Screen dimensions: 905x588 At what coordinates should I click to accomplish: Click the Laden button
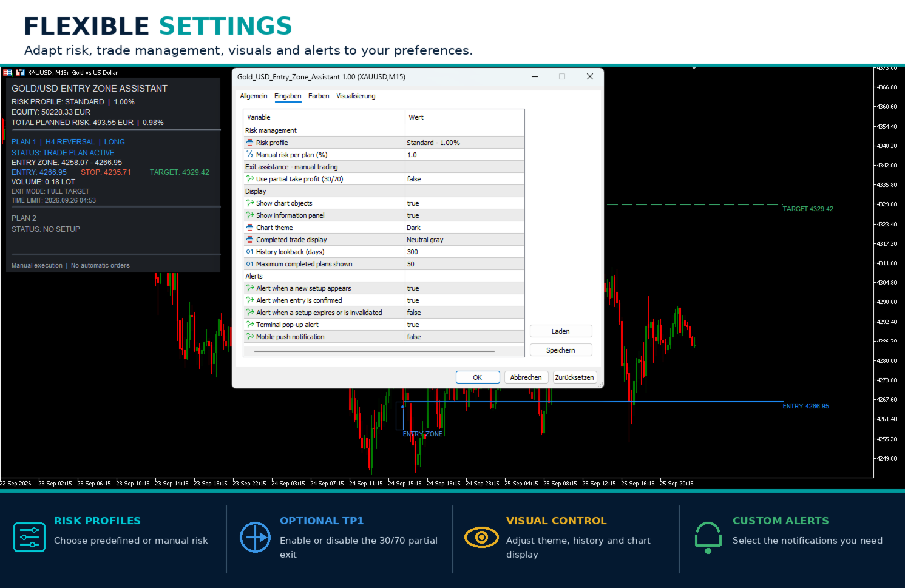[561, 331]
